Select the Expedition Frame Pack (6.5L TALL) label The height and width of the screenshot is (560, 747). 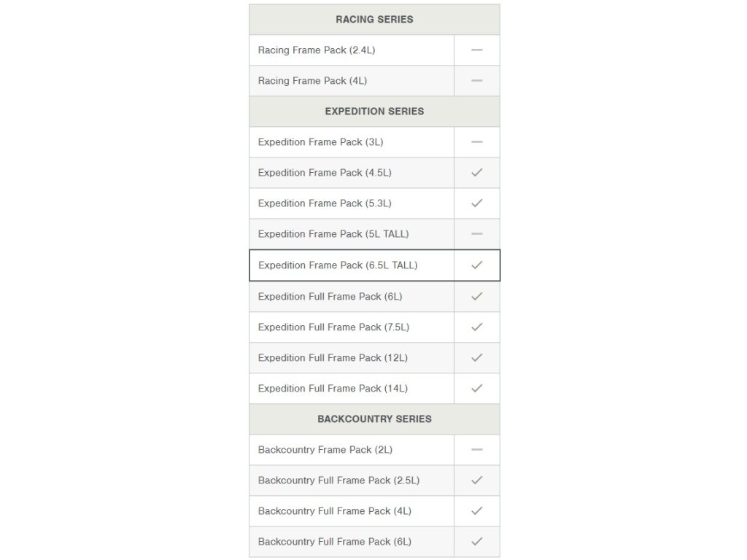tap(338, 265)
